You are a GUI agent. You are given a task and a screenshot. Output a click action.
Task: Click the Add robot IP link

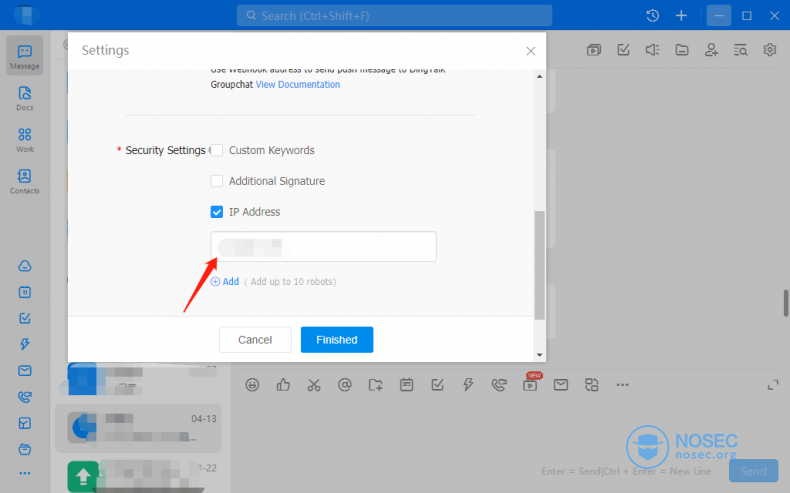[225, 281]
